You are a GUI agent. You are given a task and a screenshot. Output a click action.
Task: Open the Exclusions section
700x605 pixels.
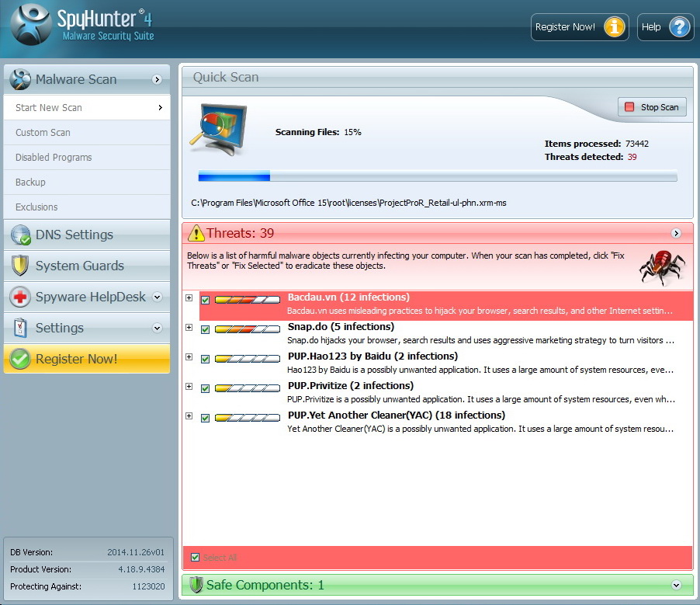tap(87, 207)
